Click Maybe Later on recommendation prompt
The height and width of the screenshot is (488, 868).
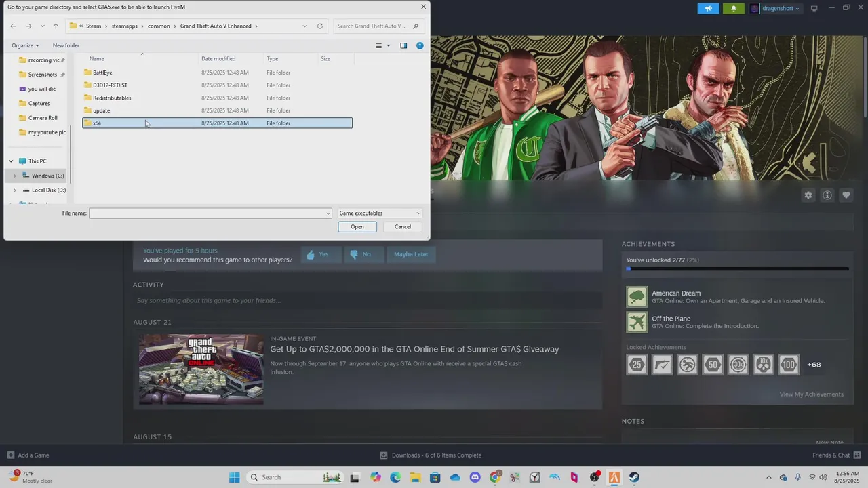[411, 254]
